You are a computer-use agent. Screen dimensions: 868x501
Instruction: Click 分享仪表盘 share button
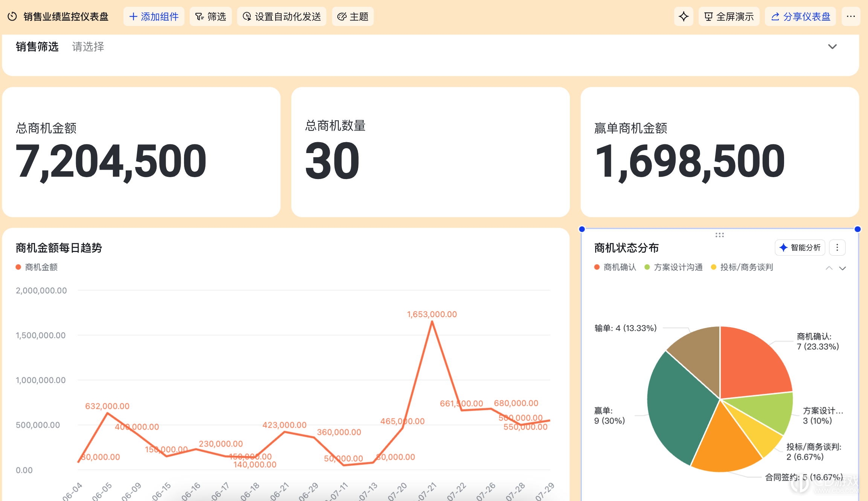(800, 17)
